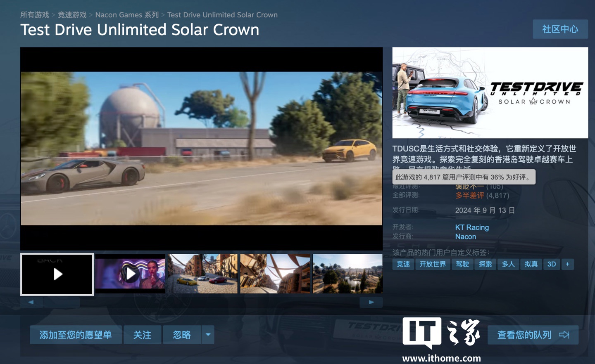Expand the dropdown arrow beside 忽略
This screenshot has width=595, height=364.
[208, 335]
